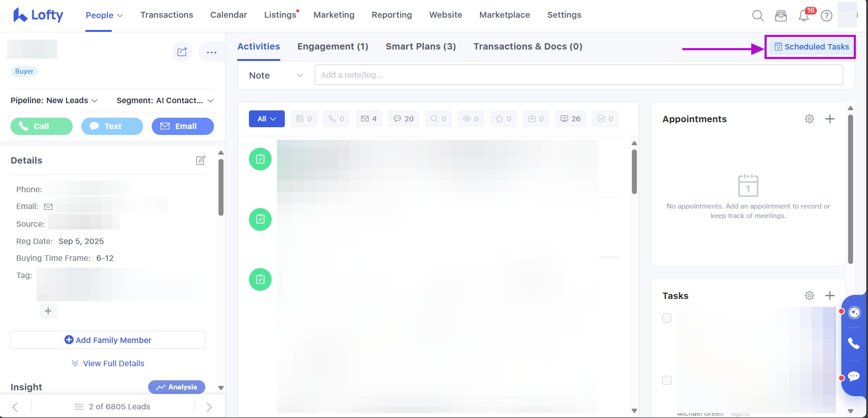Add a new task with plus icon
The image size is (868, 418).
tap(830, 296)
